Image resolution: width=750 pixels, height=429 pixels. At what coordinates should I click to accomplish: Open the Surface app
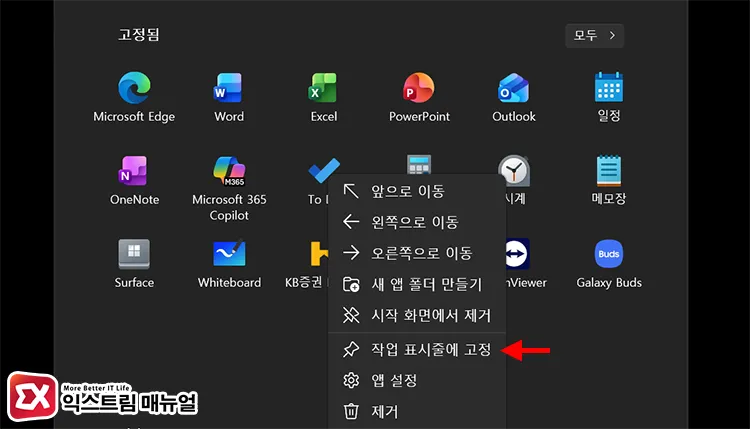134,254
